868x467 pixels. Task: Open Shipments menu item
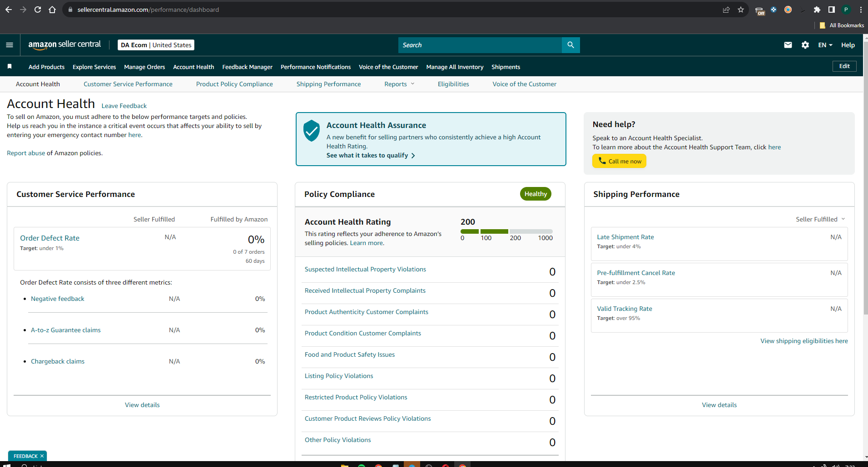(x=506, y=67)
